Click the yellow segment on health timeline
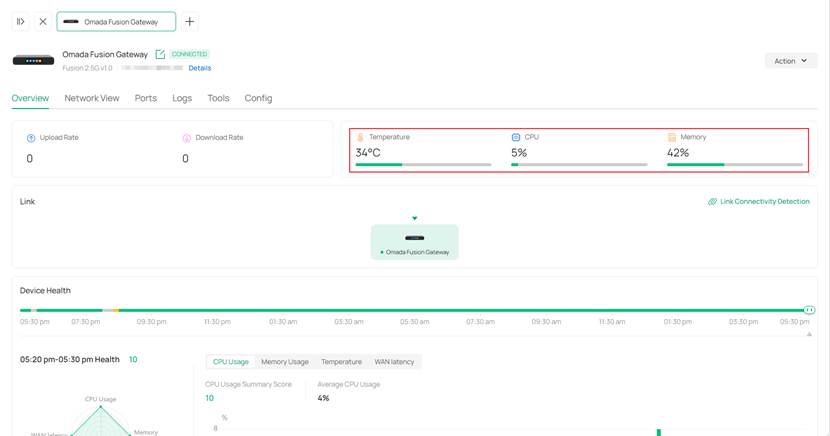Viewport: 830px width, 436px height. click(x=115, y=310)
